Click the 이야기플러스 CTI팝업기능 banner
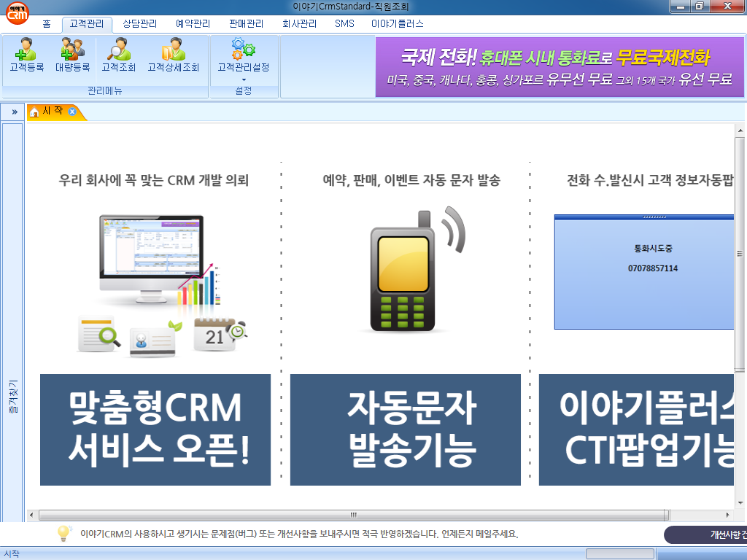 [x=636, y=429]
